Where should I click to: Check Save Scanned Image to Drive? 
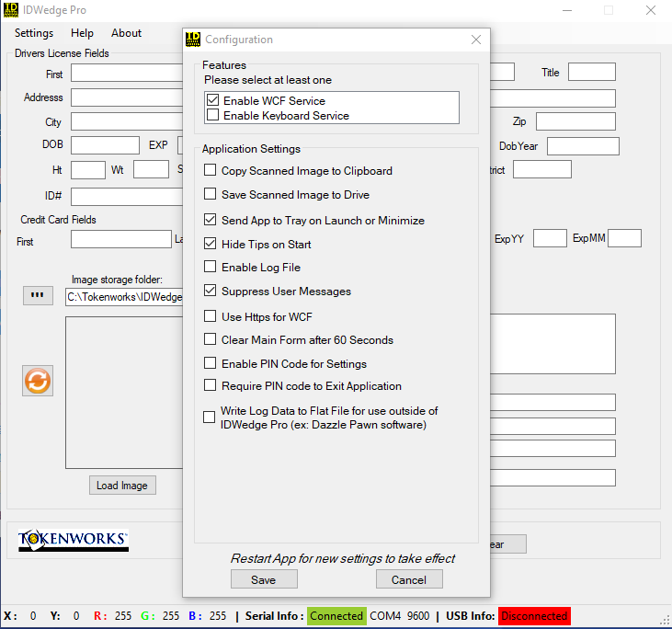click(x=210, y=194)
